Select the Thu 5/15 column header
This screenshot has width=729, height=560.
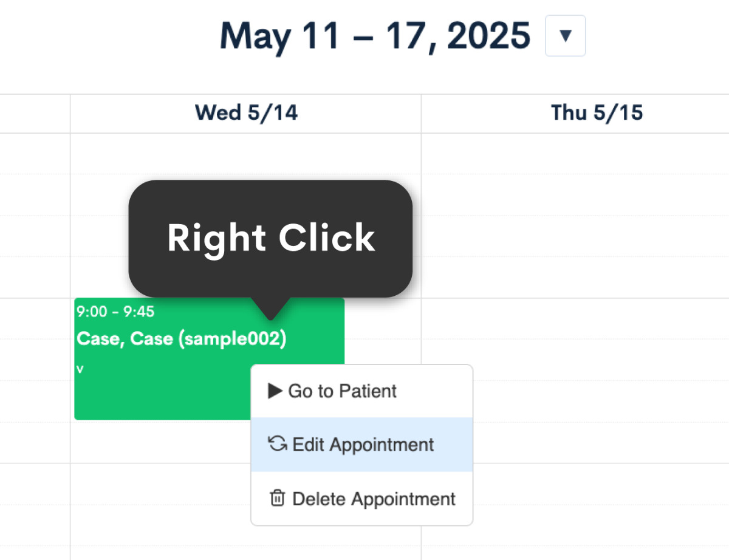click(x=597, y=113)
